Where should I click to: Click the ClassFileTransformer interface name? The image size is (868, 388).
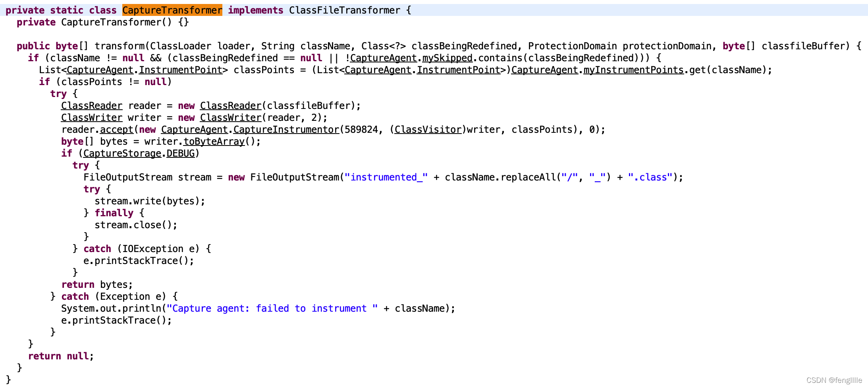(x=345, y=10)
